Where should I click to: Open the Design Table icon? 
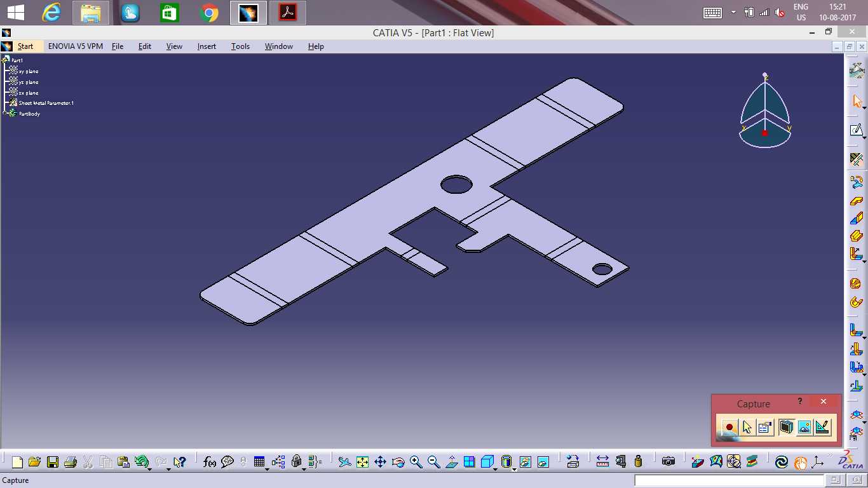[x=259, y=462]
